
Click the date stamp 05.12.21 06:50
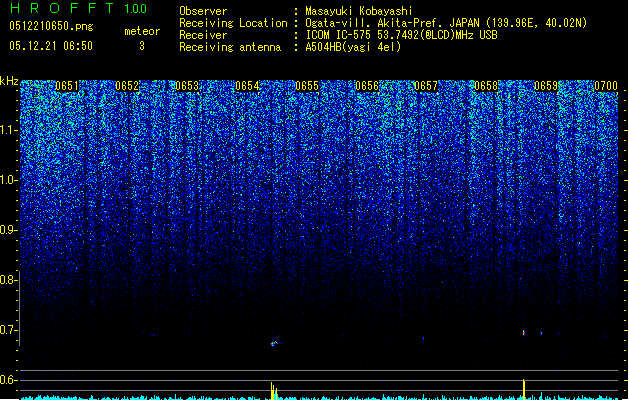[51, 46]
